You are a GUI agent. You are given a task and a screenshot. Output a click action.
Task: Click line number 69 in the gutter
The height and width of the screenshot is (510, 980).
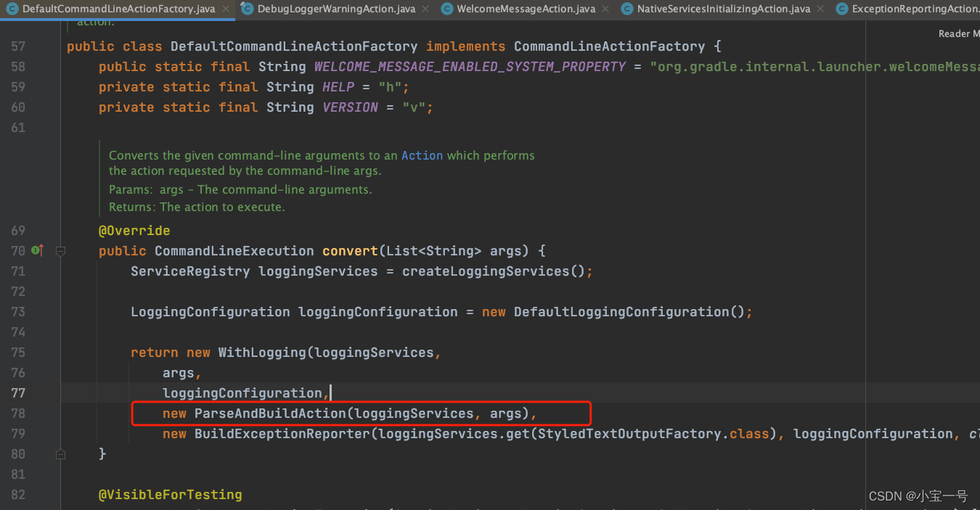(17, 231)
